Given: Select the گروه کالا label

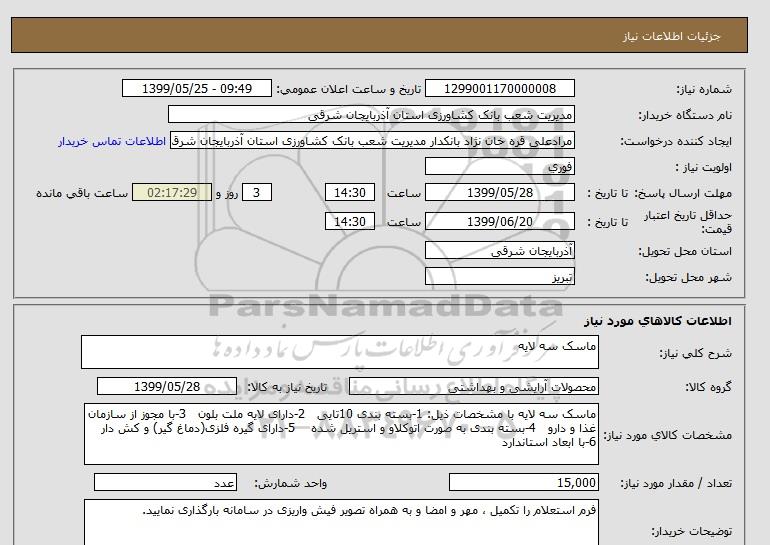Looking at the screenshot, I should 708,387.
